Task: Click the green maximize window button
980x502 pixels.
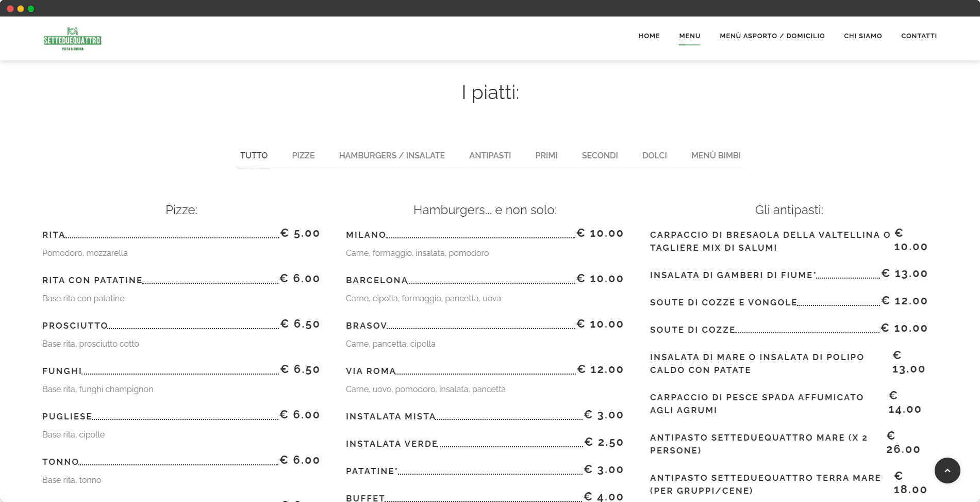Action: point(31,9)
